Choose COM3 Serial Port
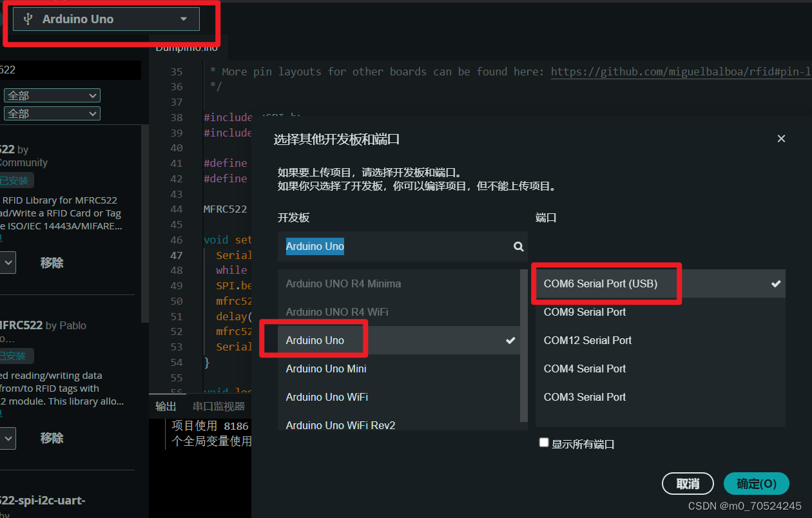This screenshot has height=518, width=812. point(661,397)
